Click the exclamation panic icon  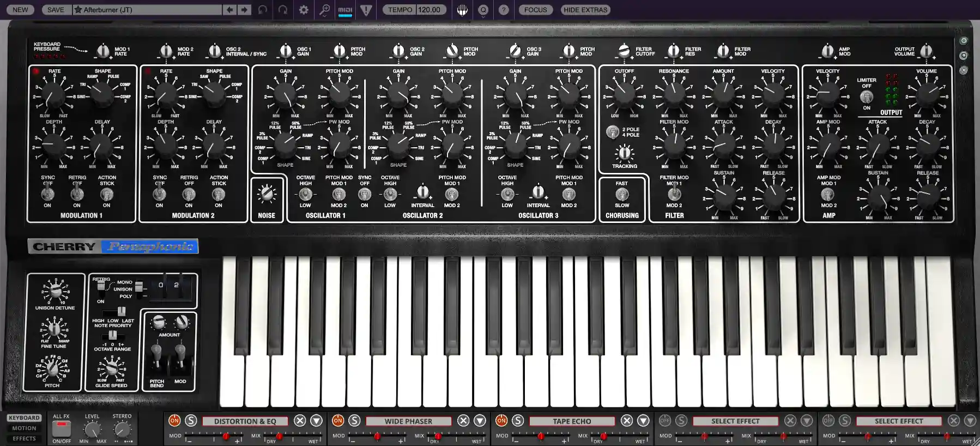366,10
